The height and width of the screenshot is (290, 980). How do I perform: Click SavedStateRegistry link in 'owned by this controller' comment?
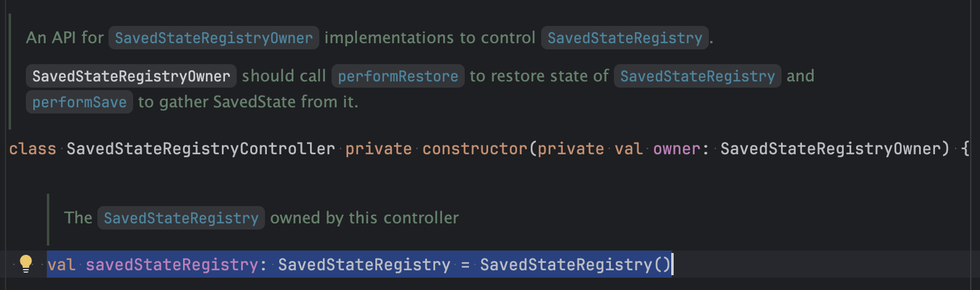(x=181, y=218)
